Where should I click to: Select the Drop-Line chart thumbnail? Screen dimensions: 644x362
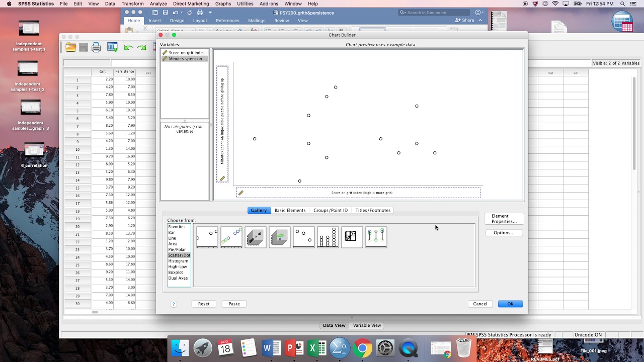coord(376,237)
